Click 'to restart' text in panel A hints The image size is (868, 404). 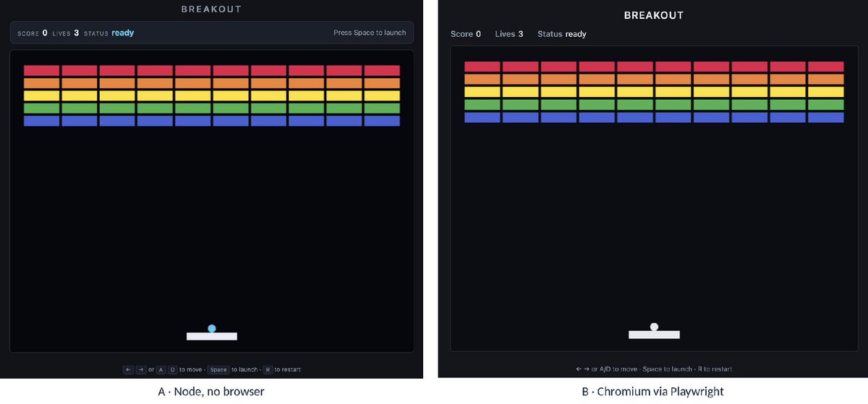[x=288, y=369]
